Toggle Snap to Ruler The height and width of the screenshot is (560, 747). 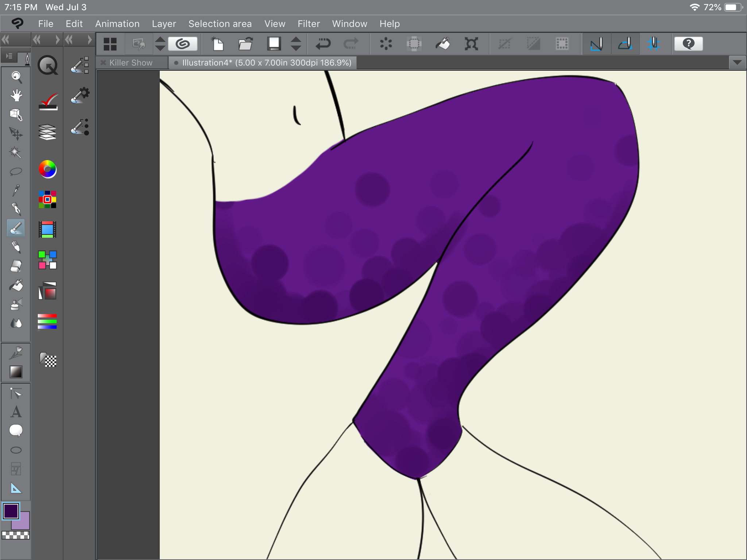point(596,44)
